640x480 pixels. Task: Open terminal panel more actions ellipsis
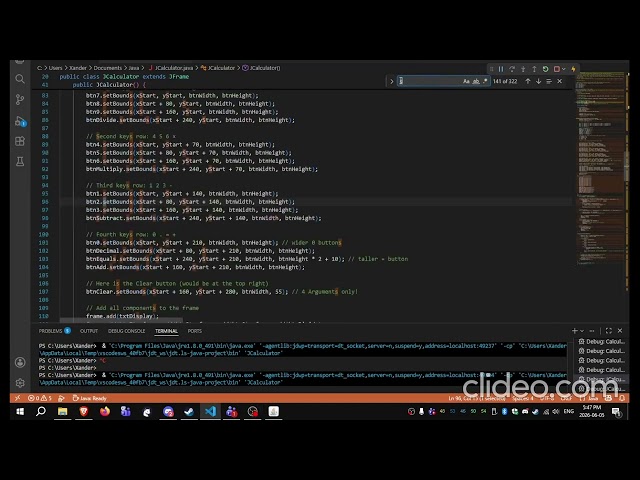point(592,331)
